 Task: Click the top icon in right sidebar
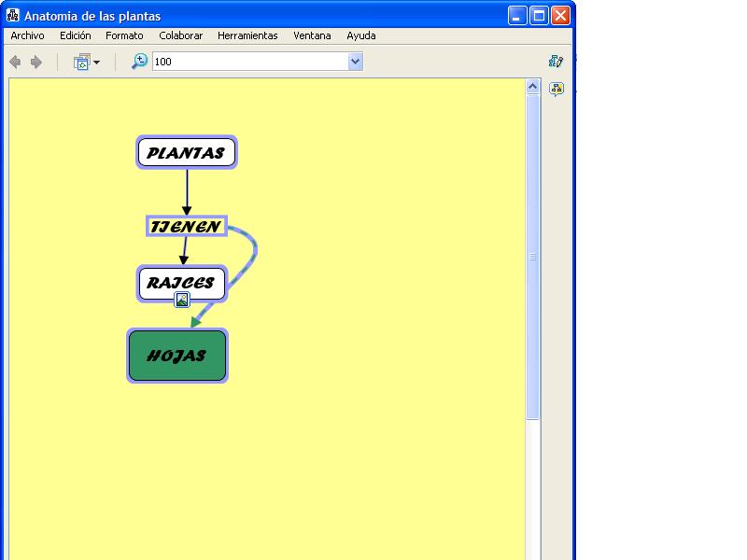click(x=557, y=62)
